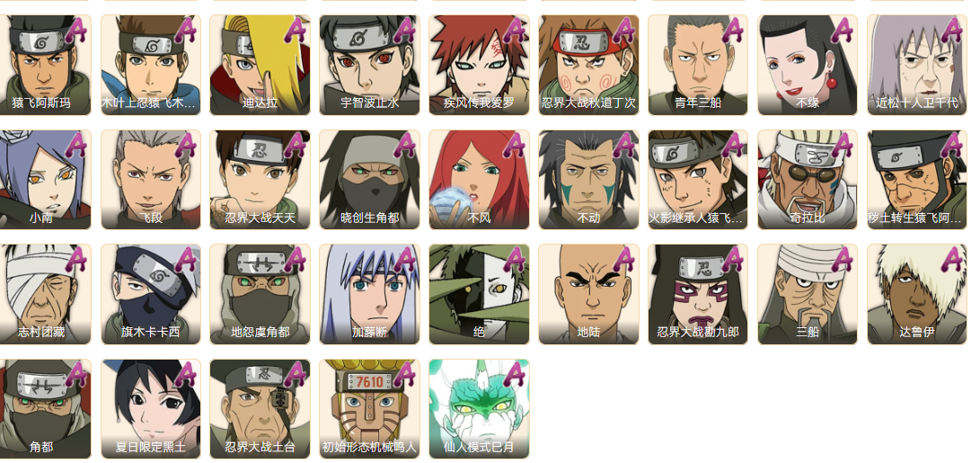Click the 初始形态机械鸣人 robot card
The height and width of the screenshot is (463, 980).
click(x=369, y=408)
